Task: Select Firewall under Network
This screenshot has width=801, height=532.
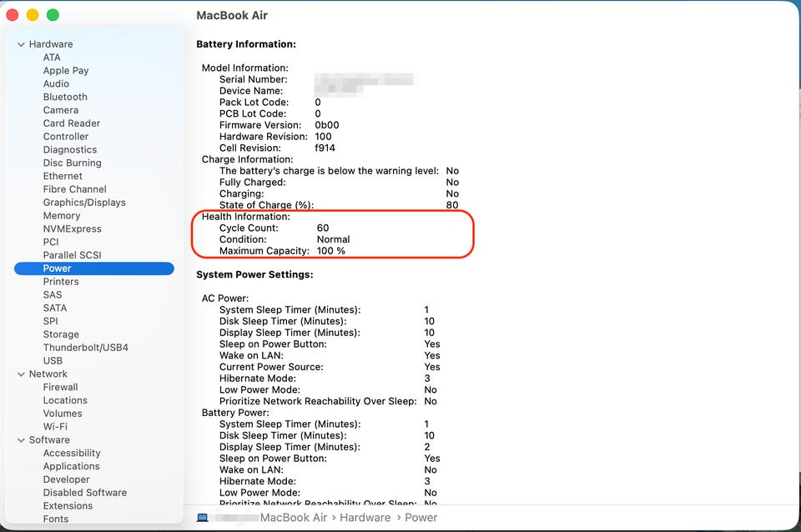Action: point(60,388)
